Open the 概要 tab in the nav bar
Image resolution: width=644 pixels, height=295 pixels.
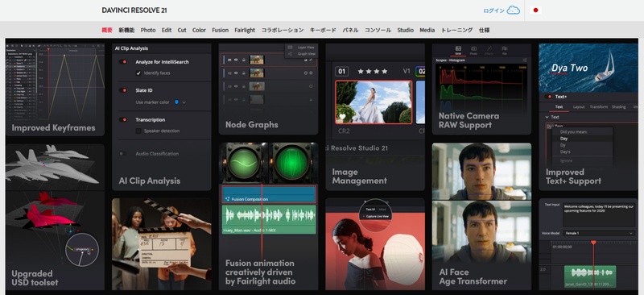[x=107, y=30]
